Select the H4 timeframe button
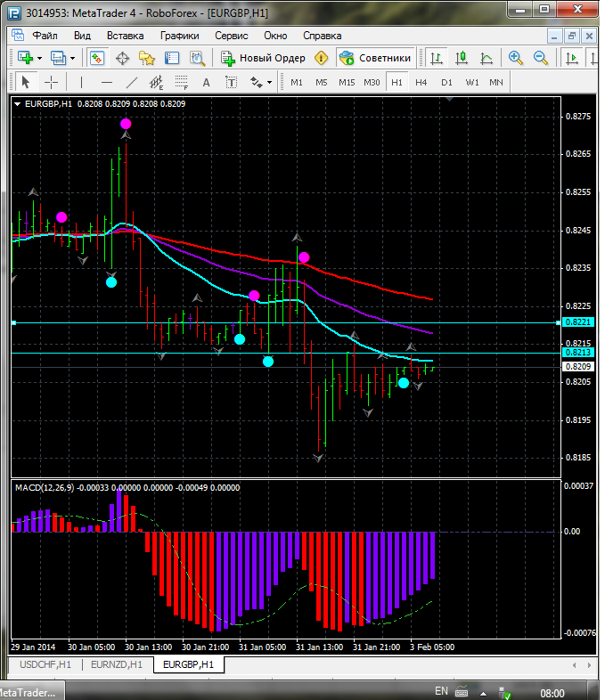 421,82
